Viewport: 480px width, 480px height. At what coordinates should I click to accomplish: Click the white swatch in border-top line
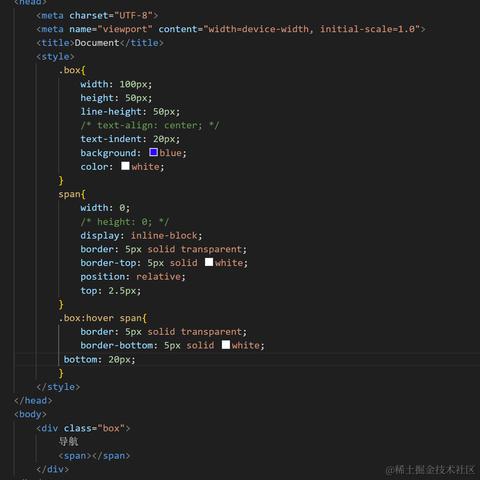click(209, 262)
